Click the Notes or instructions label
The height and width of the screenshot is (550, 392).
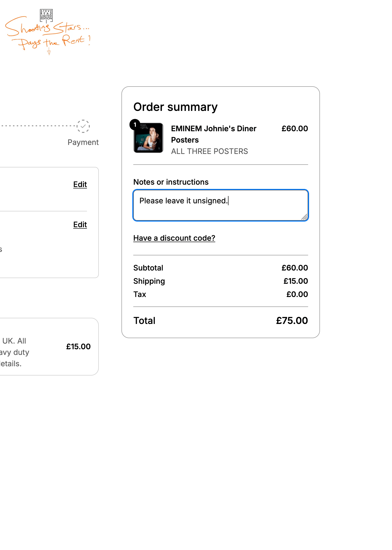coord(171,182)
